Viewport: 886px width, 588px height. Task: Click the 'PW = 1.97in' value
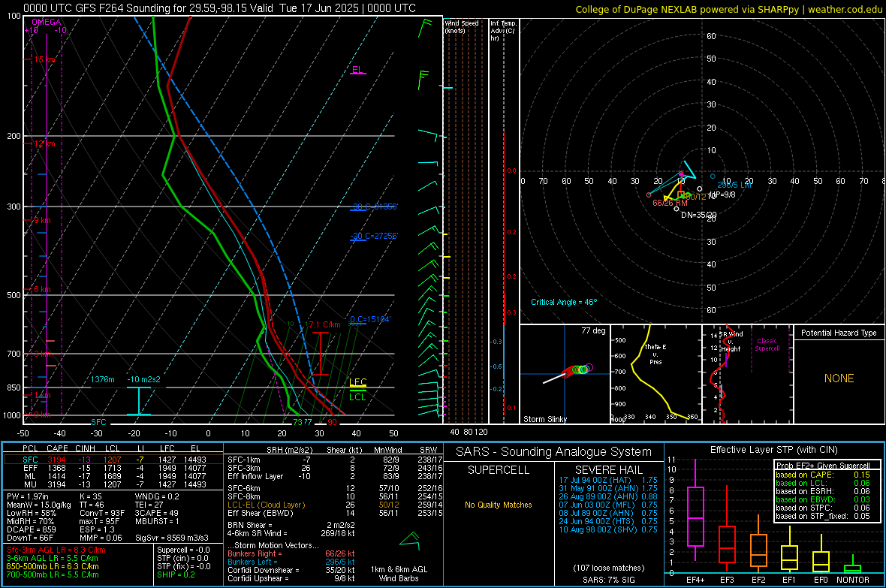pyautogui.click(x=28, y=496)
